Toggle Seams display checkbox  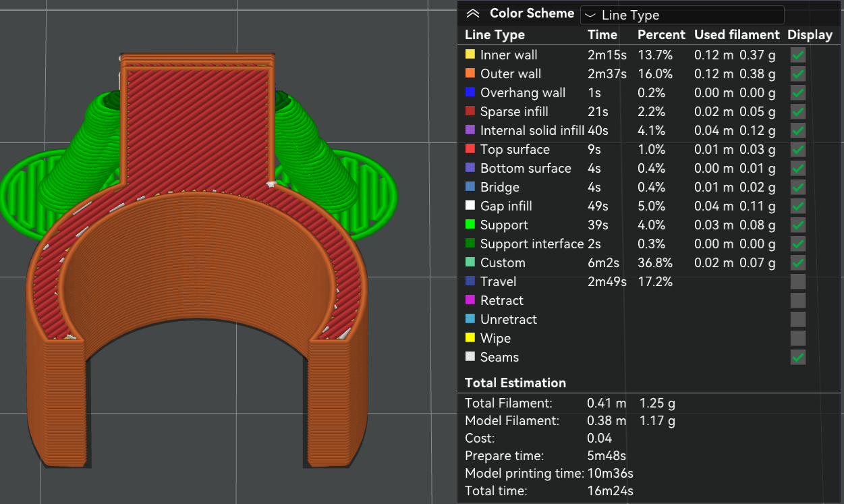tap(798, 357)
